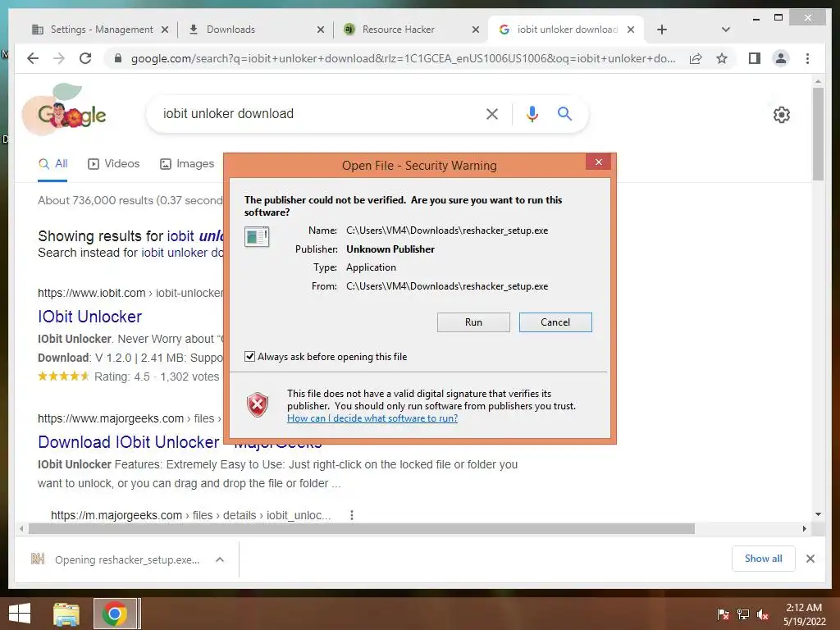Go back to the previous page

click(33, 58)
